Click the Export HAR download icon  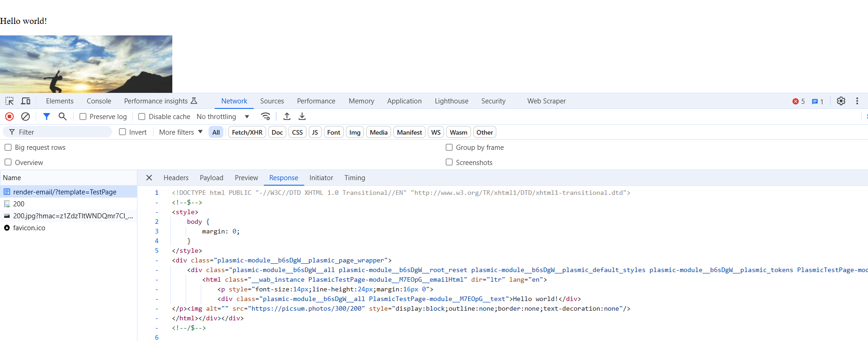pyautogui.click(x=302, y=117)
